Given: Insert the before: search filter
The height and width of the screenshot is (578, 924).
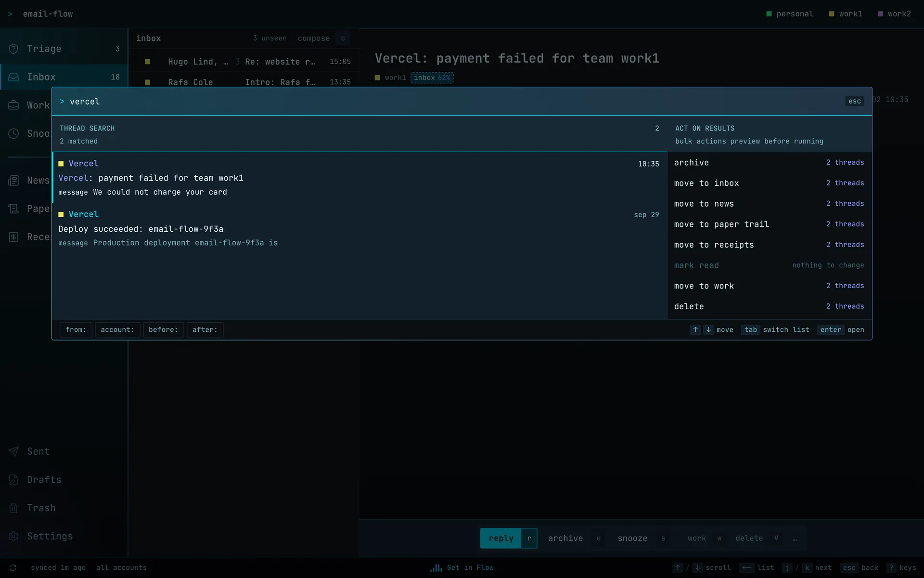Looking at the screenshot, I should coord(163,330).
